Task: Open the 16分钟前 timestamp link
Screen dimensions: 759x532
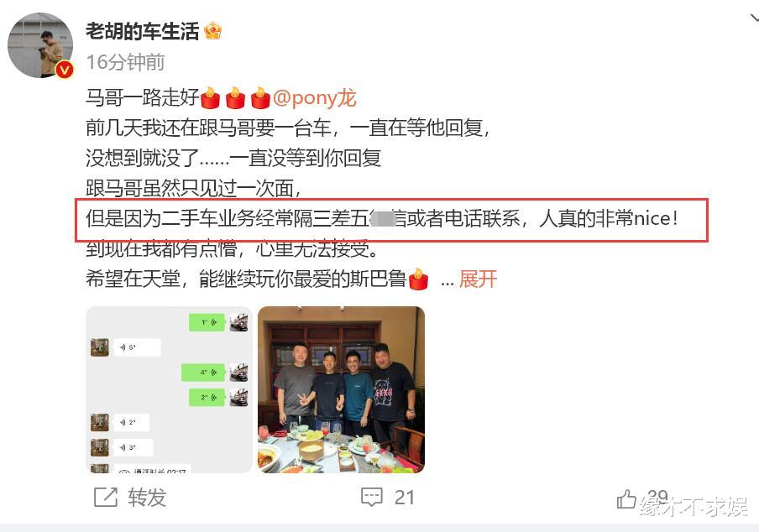Action: [125, 62]
